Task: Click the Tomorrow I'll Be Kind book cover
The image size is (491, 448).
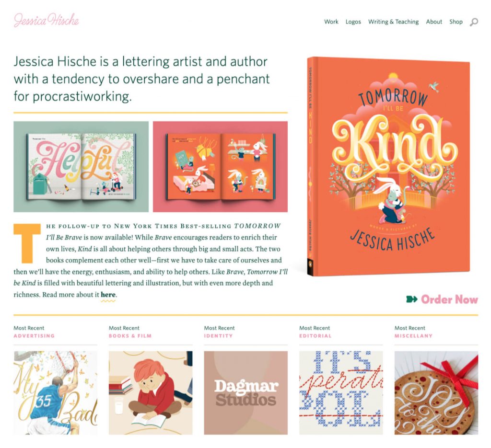Action: [388, 166]
